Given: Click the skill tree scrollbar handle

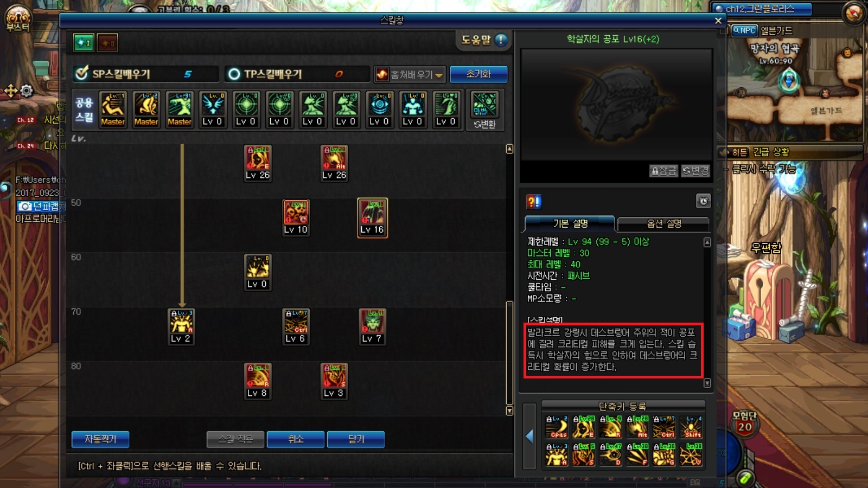Looking at the screenshot, I should coord(509,353).
